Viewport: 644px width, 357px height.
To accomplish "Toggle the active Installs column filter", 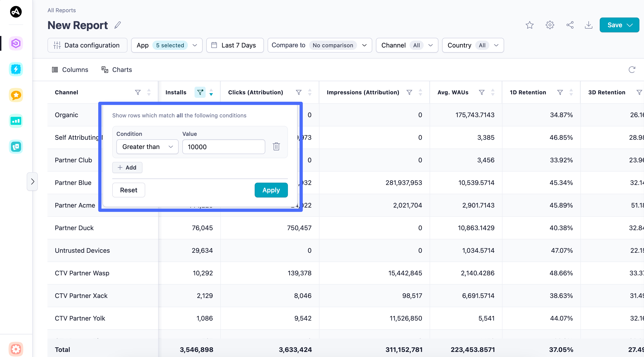I will click(200, 92).
